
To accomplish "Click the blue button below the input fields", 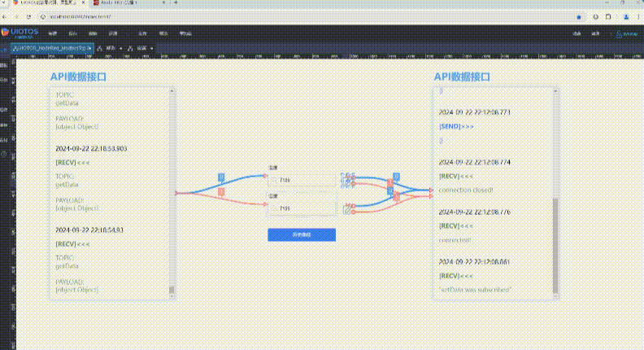I will pyautogui.click(x=302, y=235).
